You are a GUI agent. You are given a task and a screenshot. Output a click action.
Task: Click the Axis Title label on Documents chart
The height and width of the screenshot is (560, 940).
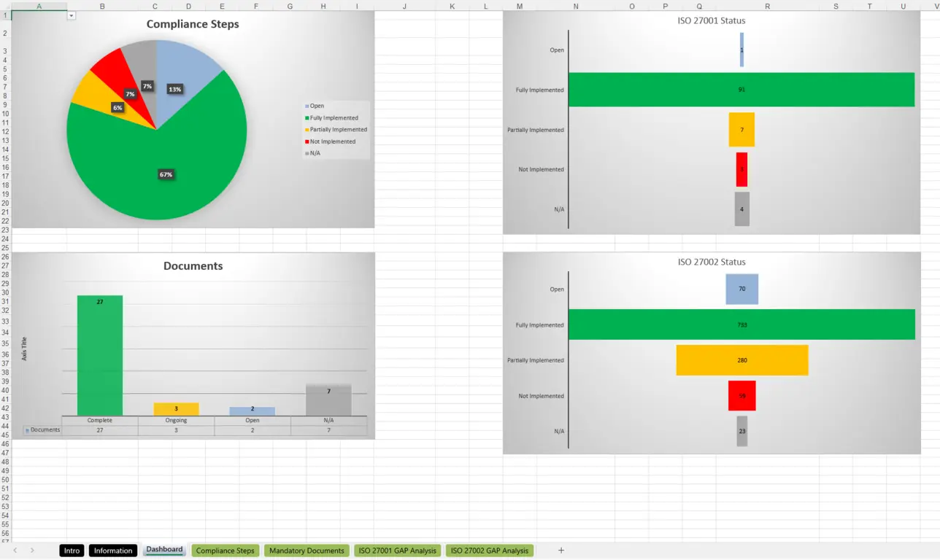(x=26, y=349)
